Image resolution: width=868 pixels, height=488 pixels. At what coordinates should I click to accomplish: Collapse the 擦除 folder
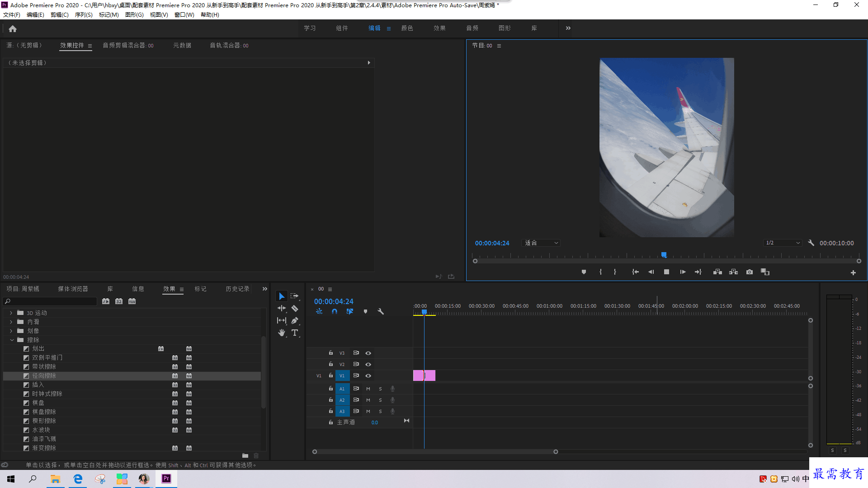[11, 340]
